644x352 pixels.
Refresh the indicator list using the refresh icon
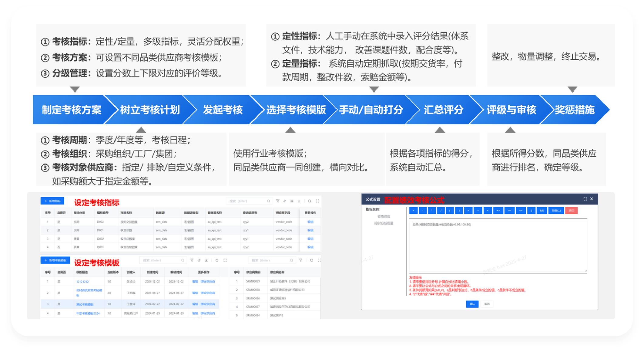pyautogui.click(x=310, y=201)
